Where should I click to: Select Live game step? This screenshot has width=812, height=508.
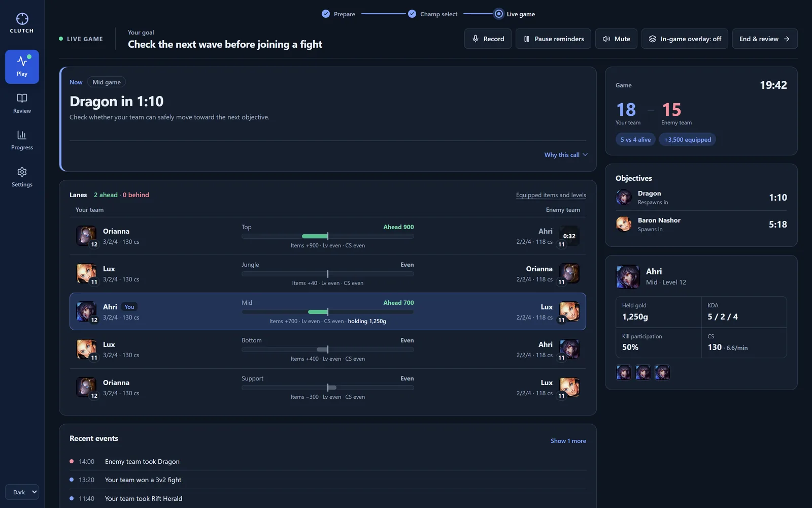[x=515, y=14]
